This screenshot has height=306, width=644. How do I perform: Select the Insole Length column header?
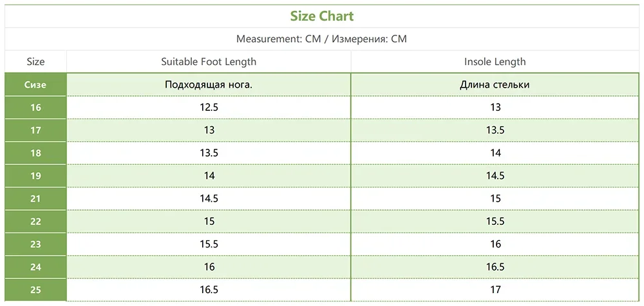[x=495, y=62]
